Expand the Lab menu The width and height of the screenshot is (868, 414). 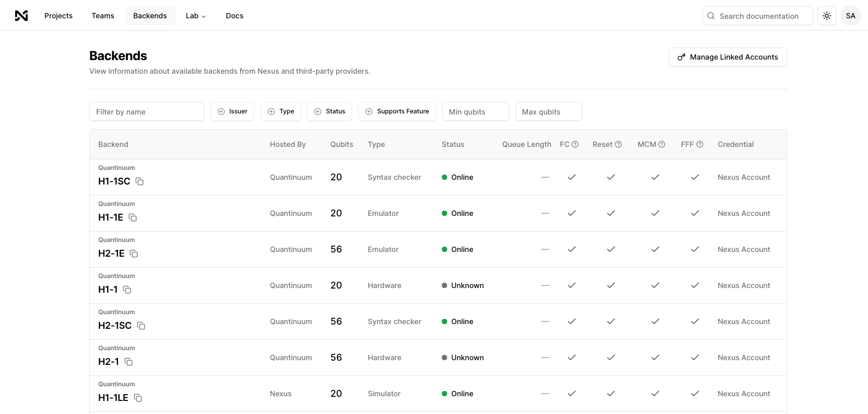click(196, 16)
